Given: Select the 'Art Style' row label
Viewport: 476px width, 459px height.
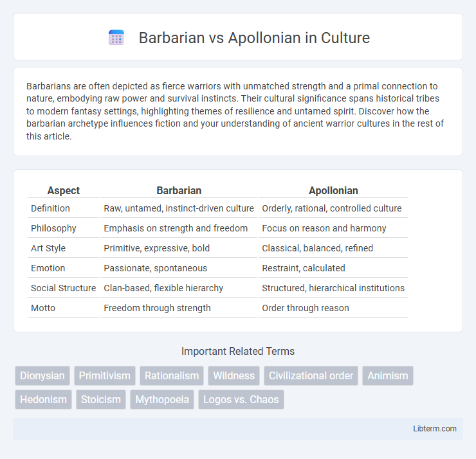Looking at the screenshot, I should [x=48, y=248].
